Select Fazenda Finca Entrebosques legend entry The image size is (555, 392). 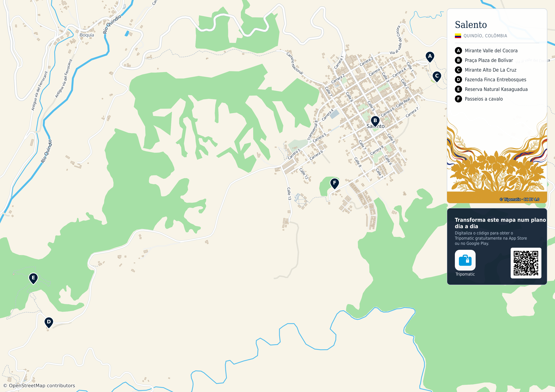click(x=495, y=80)
